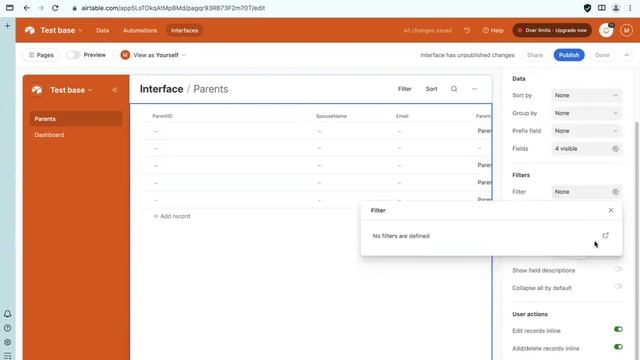The image size is (640, 360).
Task: Toggle Collapse all by default switch
Action: 618,287
